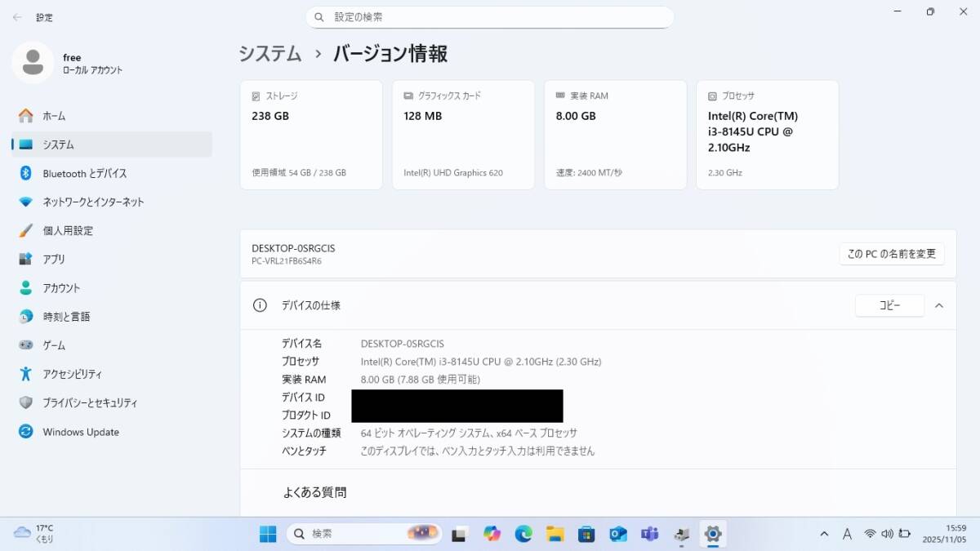Open プライバシーとセキュリティ settings
The image size is (980, 551).
point(111,402)
